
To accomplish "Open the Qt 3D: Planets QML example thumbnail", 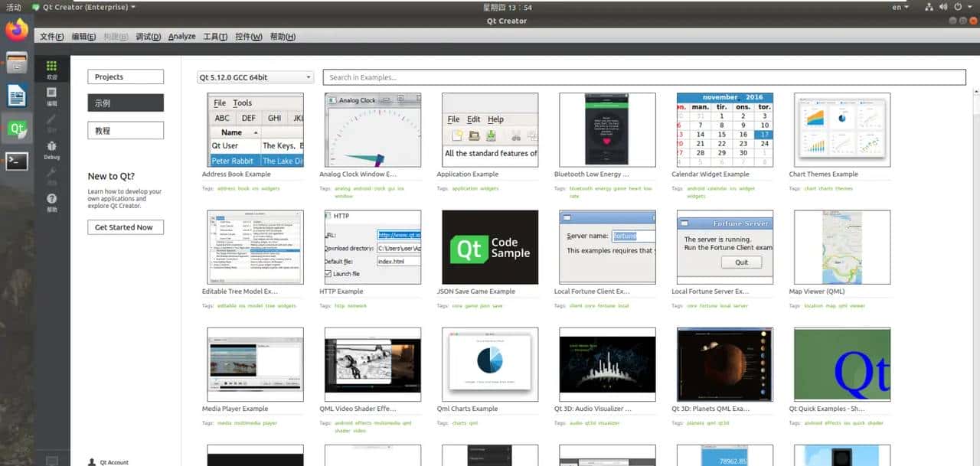I will point(724,364).
